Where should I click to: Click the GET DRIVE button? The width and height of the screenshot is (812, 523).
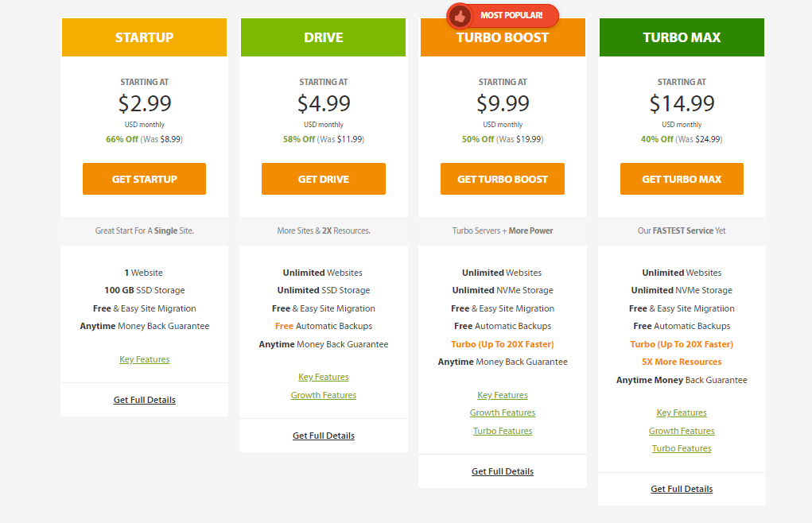coord(324,179)
